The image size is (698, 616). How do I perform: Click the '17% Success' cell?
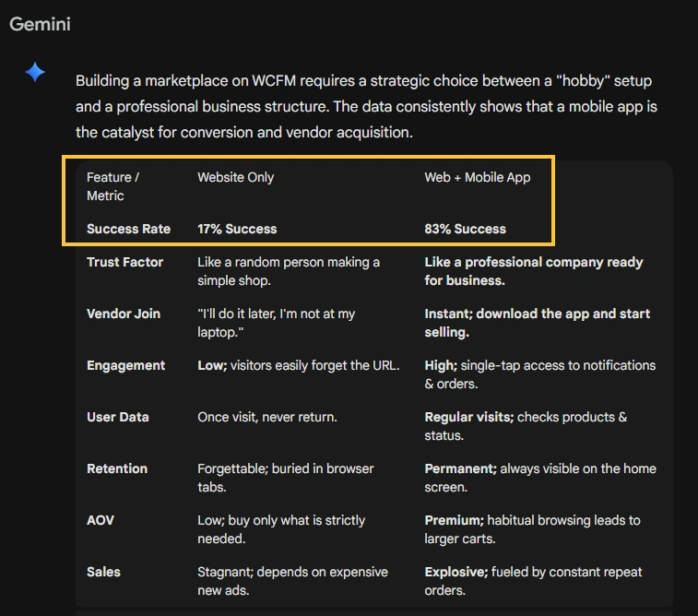coord(237,229)
